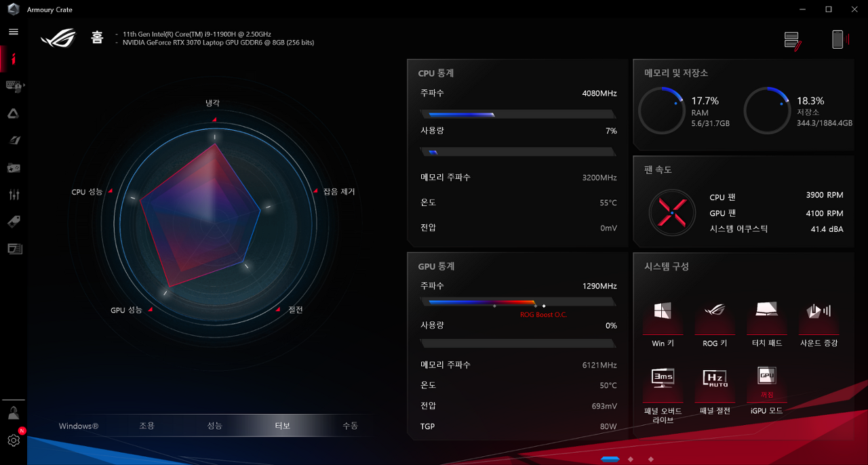Image resolution: width=868 pixels, height=465 pixels.
Task: Click the 시스템 구성 panel header
Action: point(667,266)
